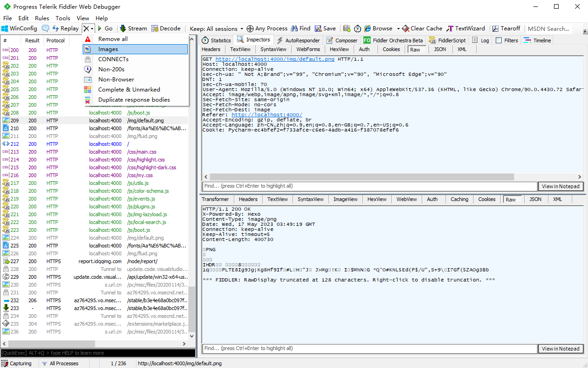Screen dimensions: 588x368
Task: Toggle the Decode option
Action: (x=166, y=29)
